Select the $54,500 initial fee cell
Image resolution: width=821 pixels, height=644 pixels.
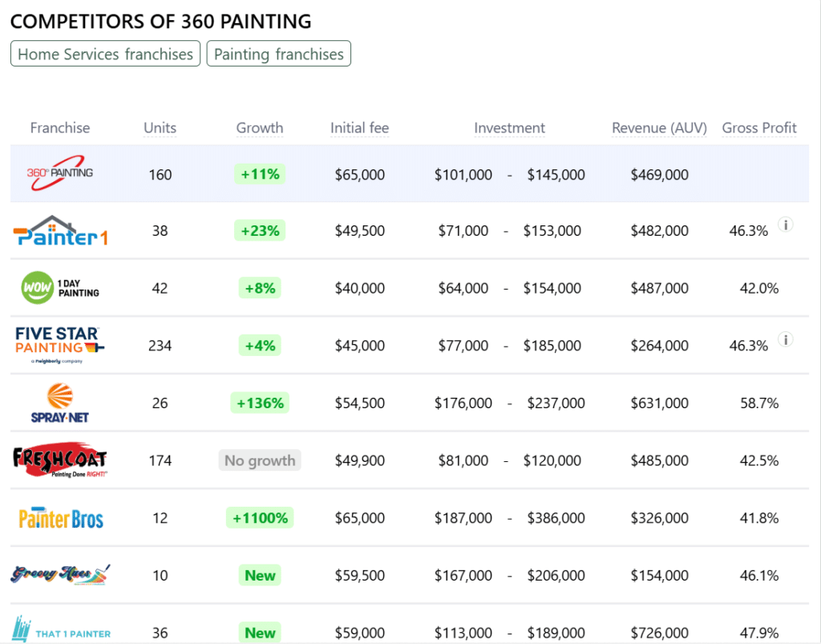coord(360,403)
